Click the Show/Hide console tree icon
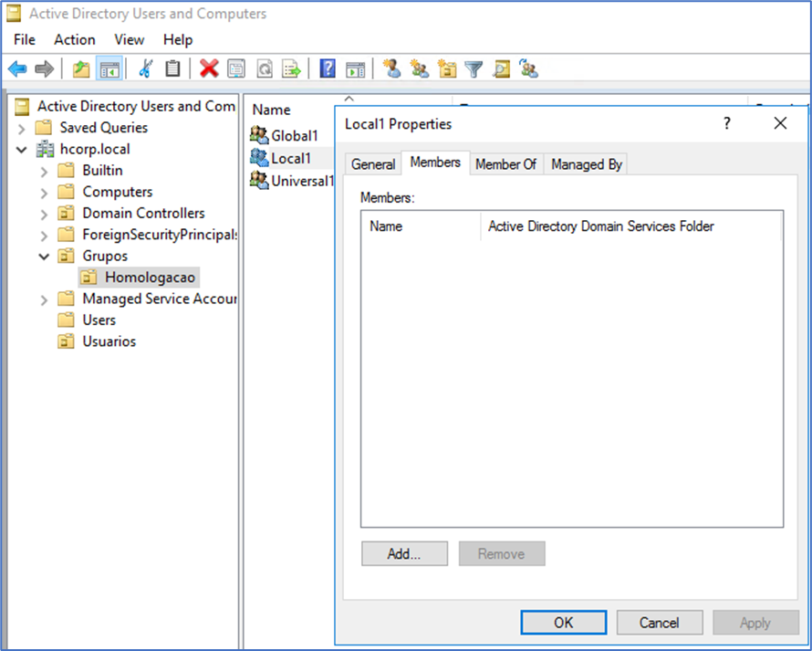The image size is (812, 651). [109, 68]
